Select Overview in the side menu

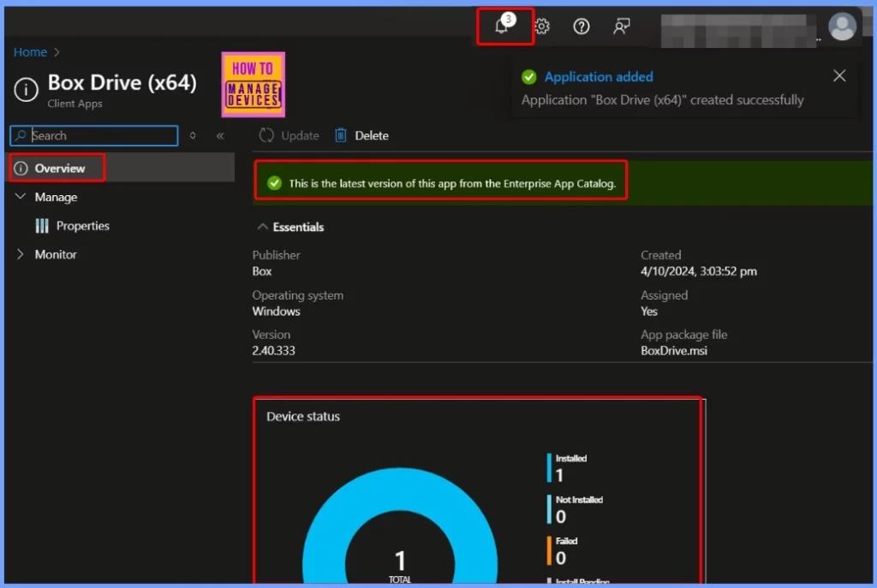tap(122, 168)
